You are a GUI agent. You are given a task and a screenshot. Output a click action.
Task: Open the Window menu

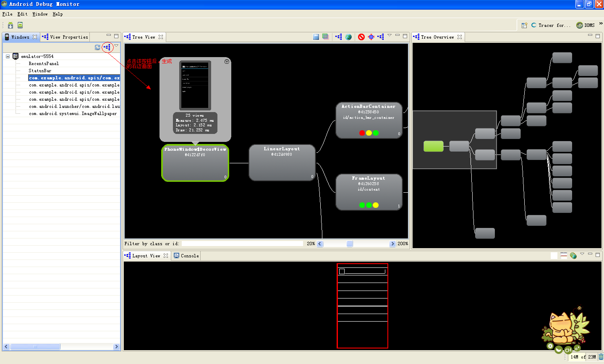(x=40, y=14)
